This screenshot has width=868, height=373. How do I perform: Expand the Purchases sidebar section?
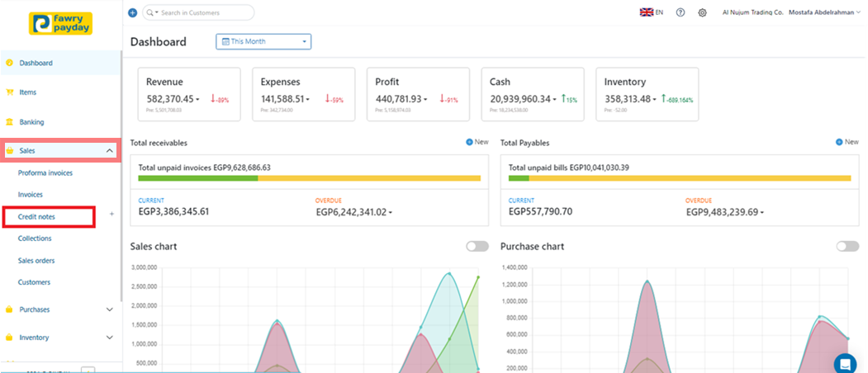point(110,309)
